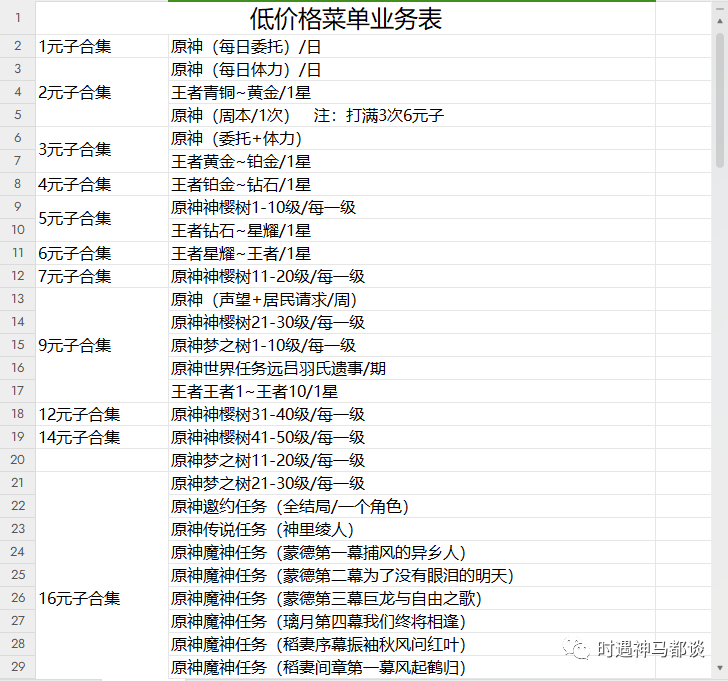Select the cell 王者黄金~铂金/1星
This screenshot has width=728, height=681.
(x=411, y=161)
